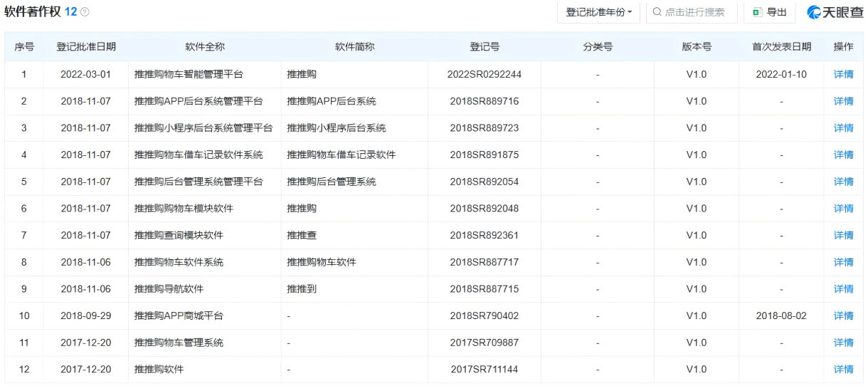Open 详情 for row 2018SR892054

coord(843,182)
